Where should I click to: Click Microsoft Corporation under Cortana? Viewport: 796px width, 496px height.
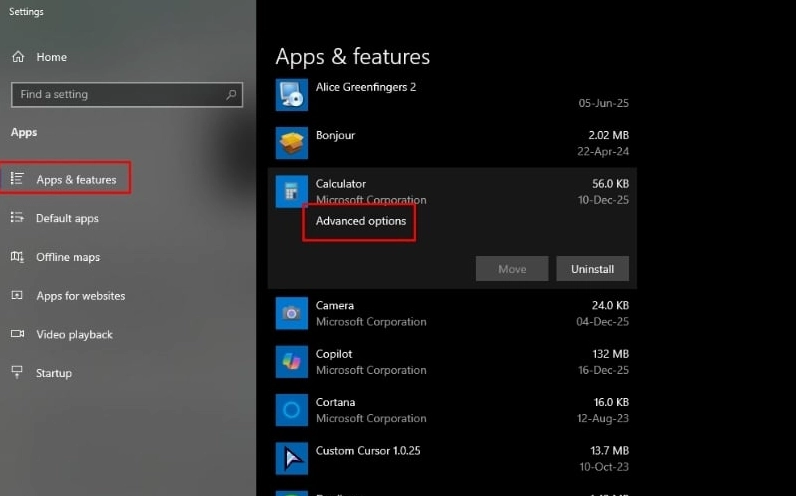click(371, 418)
